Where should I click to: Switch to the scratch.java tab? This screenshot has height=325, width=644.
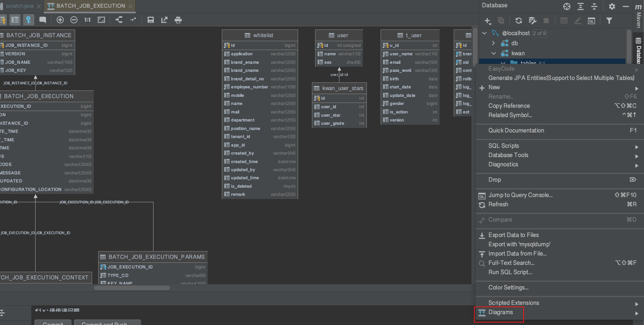pos(19,6)
